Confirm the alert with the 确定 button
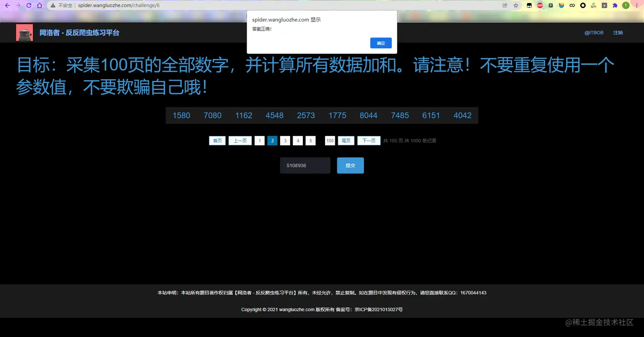 [381, 43]
